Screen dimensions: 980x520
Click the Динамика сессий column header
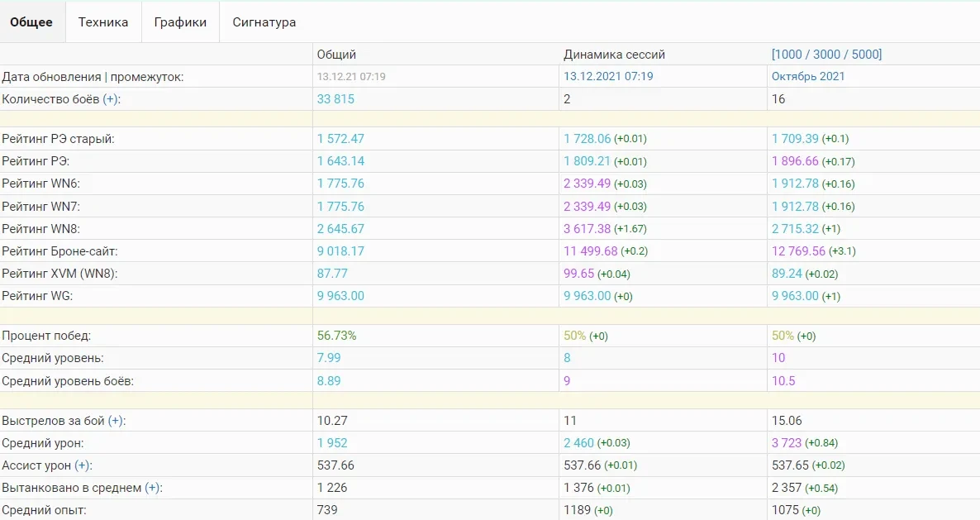[x=614, y=55]
